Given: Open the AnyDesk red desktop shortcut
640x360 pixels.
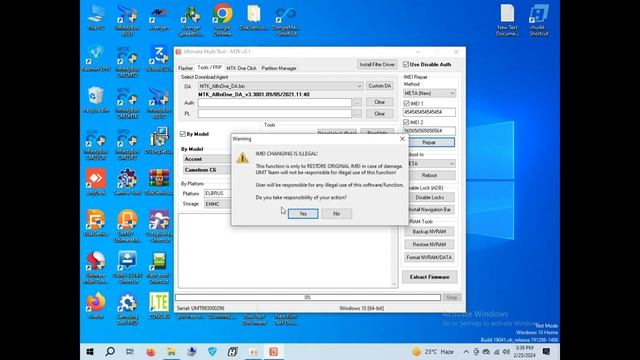Looking at the screenshot, I should tap(96, 182).
